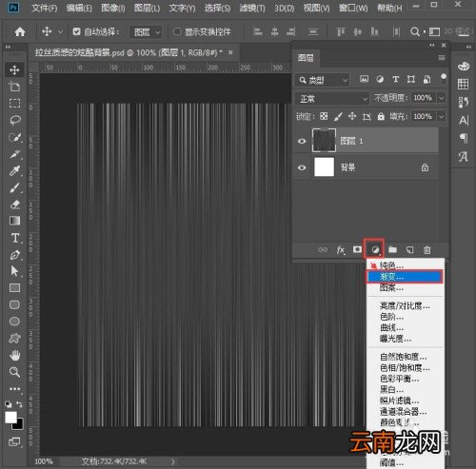Image resolution: width=476 pixels, height=469 pixels.
Task: Select the Brush tool
Action: tap(14, 187)
